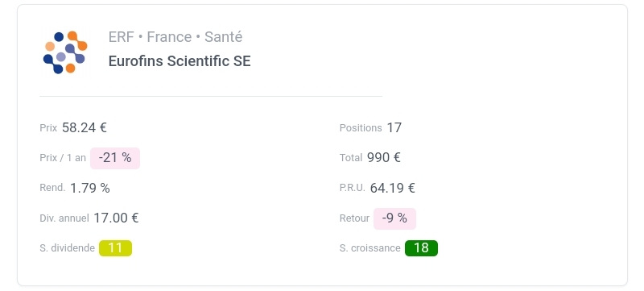
Task: Click the Div. annuel value 17.00 €
Action: point(116,218)
